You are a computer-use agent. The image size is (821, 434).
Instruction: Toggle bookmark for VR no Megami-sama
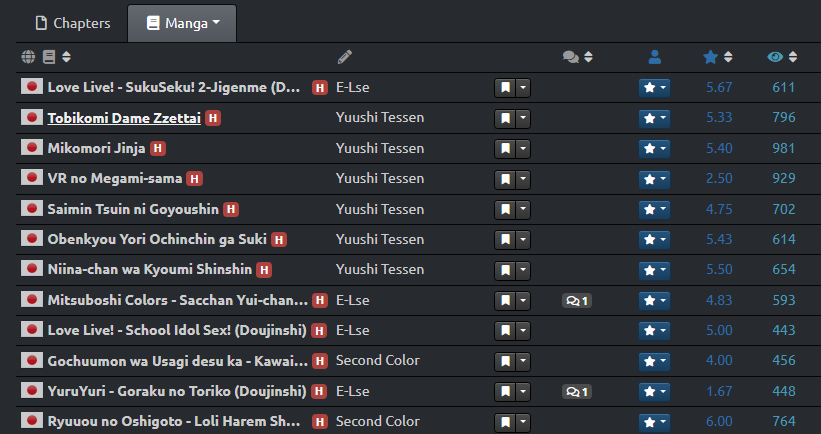click(506, 178)
